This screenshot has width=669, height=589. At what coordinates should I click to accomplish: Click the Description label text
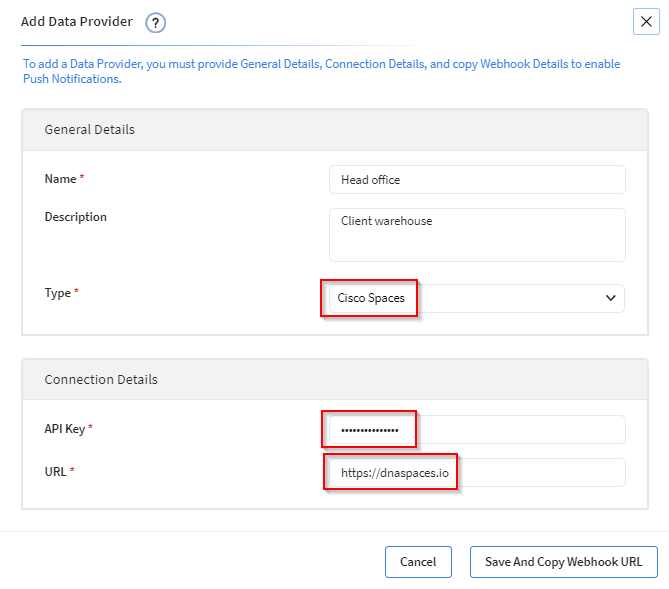pyautogui.click(x=76, y=217)
